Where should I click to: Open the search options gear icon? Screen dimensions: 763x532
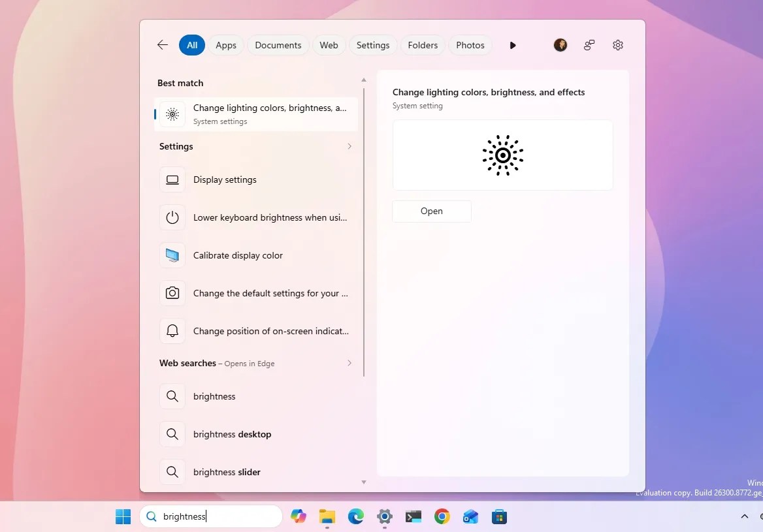click(x=617, y=45)
